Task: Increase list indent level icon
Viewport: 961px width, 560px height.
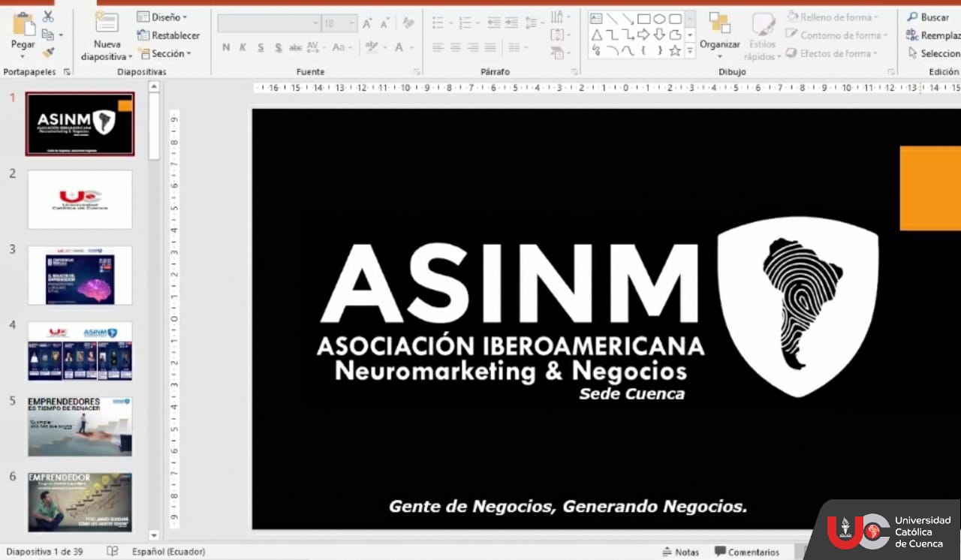Action: pyautogui.click(x=511, y=23)
